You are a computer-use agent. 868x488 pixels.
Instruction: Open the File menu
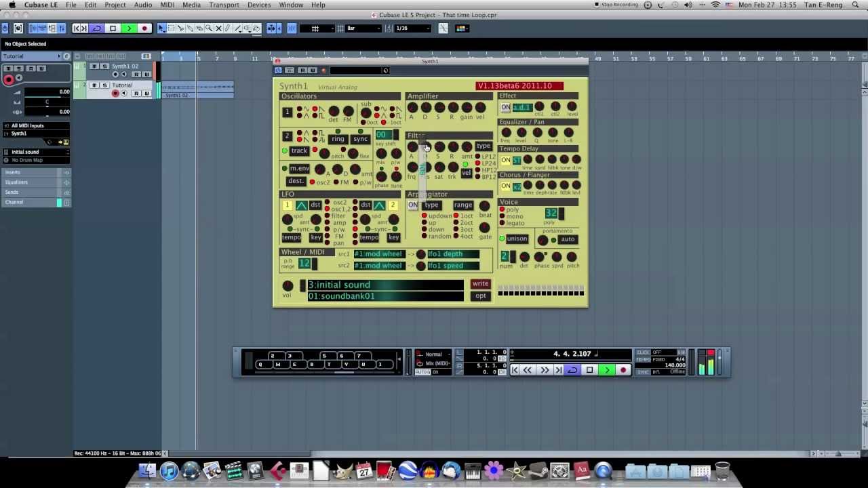point(71,5)
